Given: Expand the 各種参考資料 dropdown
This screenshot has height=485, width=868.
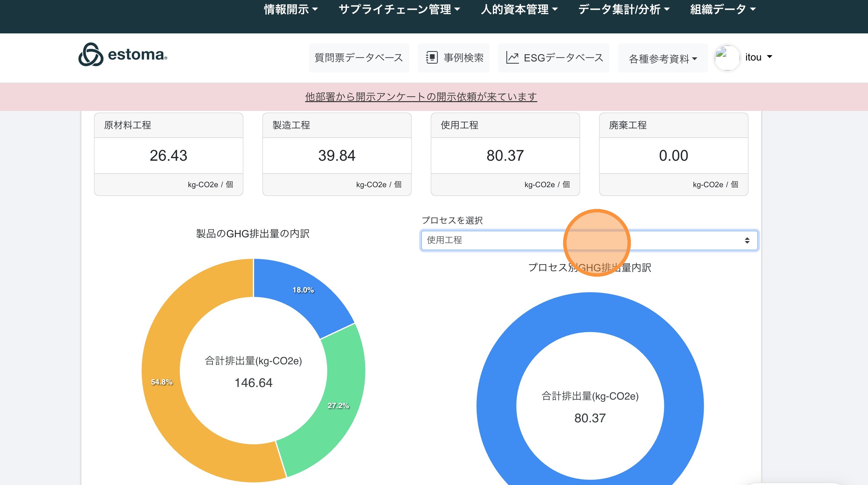Looking at the screenshot, I should 662,59.
